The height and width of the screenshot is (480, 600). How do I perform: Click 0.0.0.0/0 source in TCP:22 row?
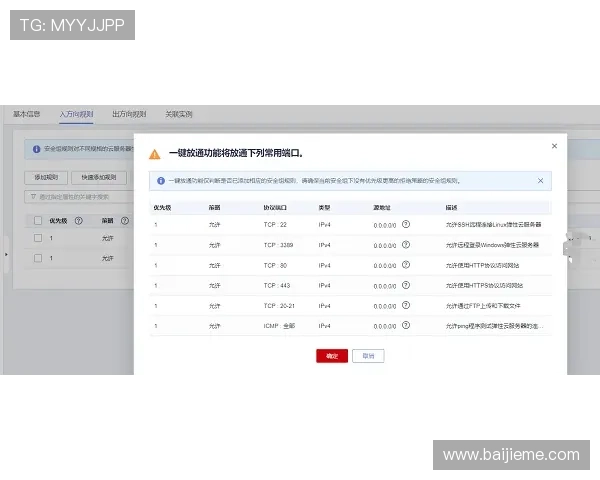385,225
